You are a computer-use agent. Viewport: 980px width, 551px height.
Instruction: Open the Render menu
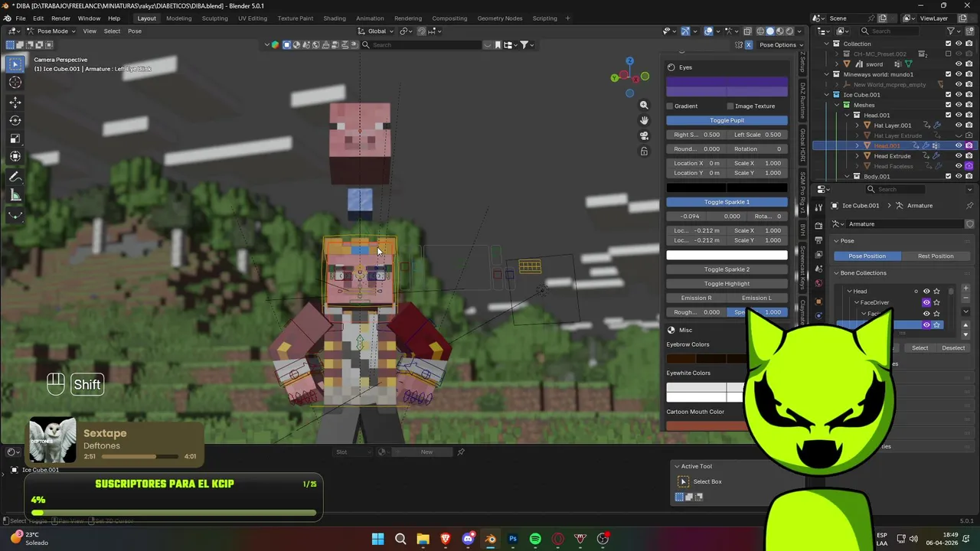[60, 18]
